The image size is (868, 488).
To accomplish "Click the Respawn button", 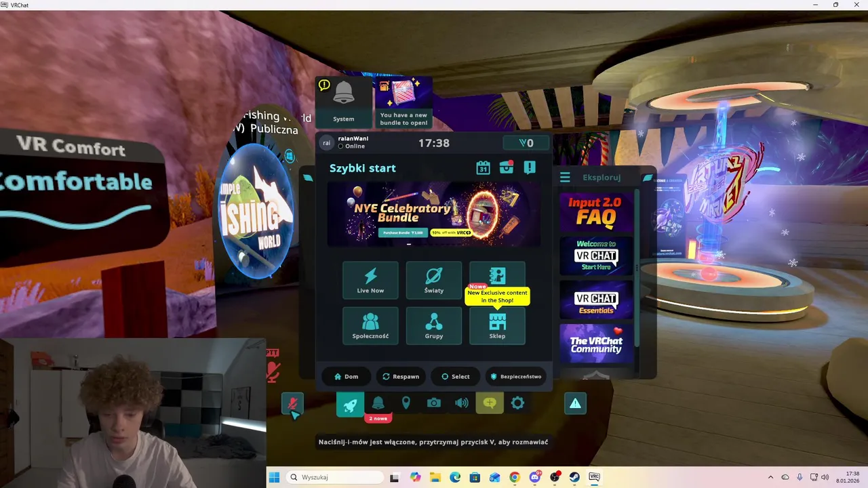I will 401,376.
